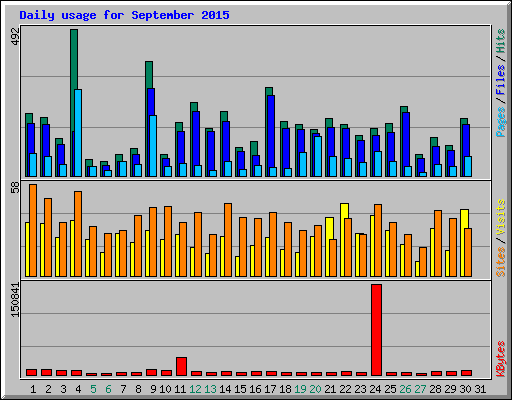512x400 pixels.
Task: Click day label 11 on the axis
Action: click(180, 389)
